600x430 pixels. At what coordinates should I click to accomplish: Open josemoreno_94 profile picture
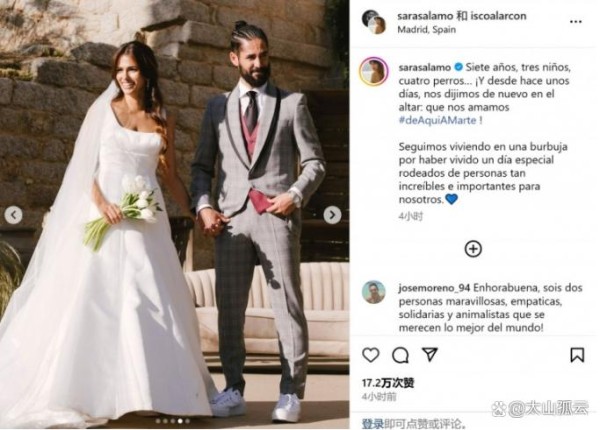373,292
